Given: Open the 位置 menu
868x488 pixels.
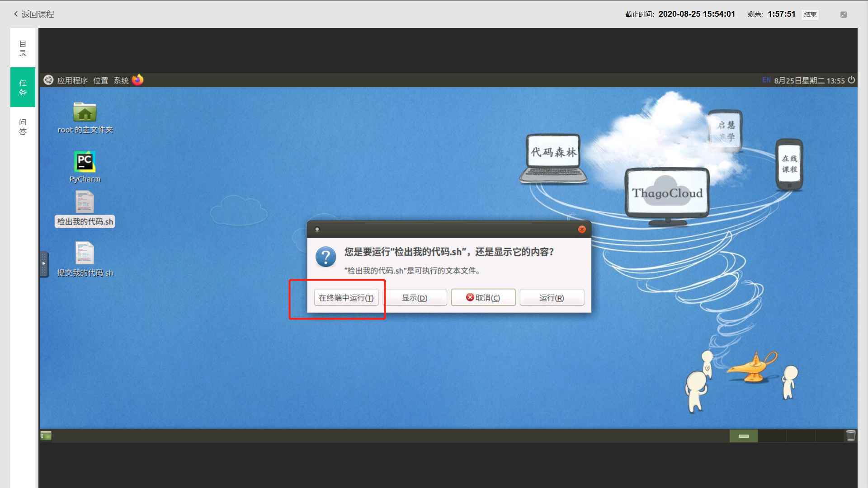Looking at the screenshot, I should point(101,80).
